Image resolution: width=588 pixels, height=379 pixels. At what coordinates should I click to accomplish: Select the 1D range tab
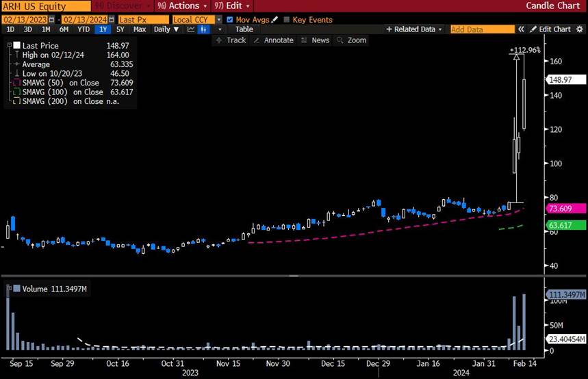point(10,29)
